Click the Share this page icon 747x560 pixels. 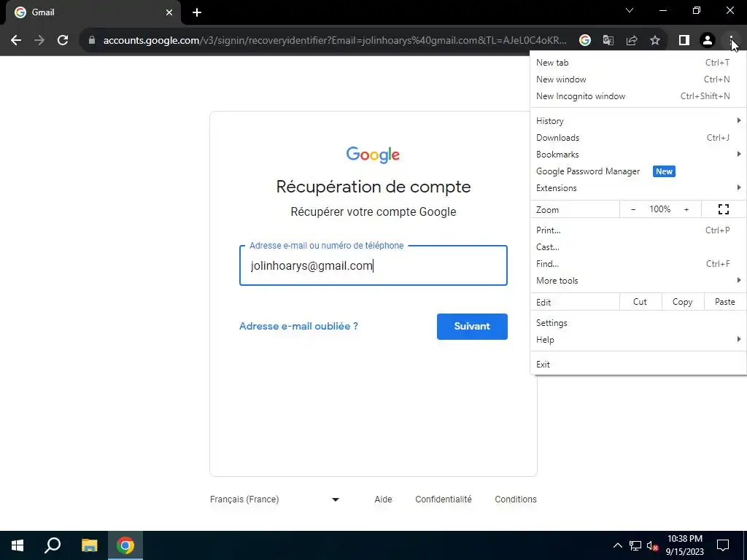coord(632,41)
